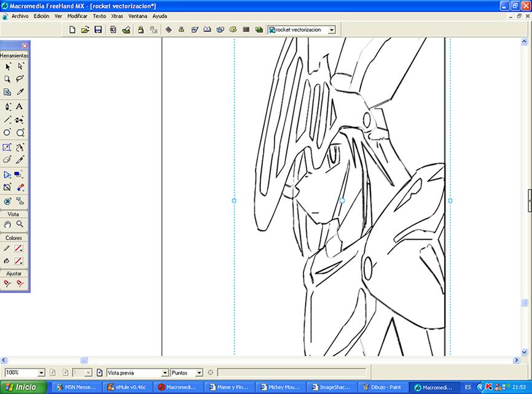Switch to Dibujo - Paint taskbar button

click(382, 387)
